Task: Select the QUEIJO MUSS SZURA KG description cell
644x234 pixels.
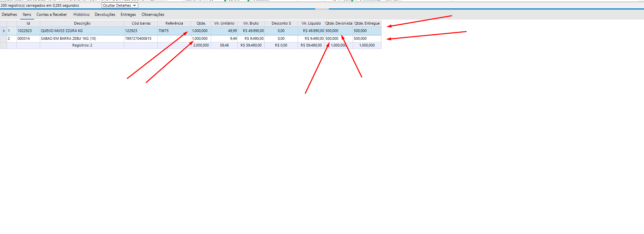Action: [x=82, y=31]
